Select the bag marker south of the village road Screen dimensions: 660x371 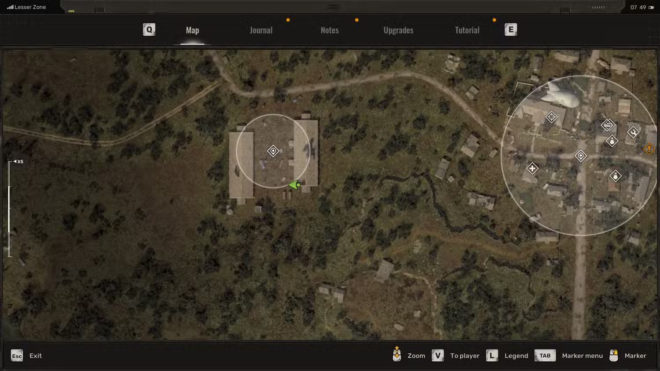pos(615,176)
